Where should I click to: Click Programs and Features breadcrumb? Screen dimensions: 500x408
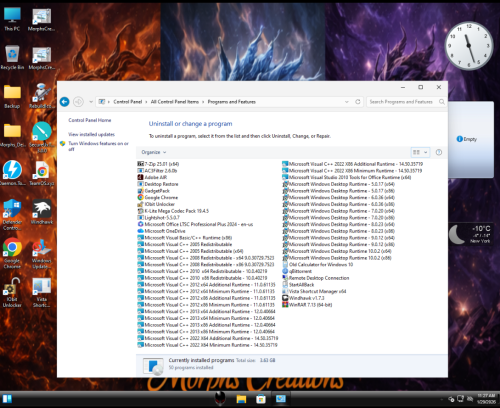tap(232, 102)
